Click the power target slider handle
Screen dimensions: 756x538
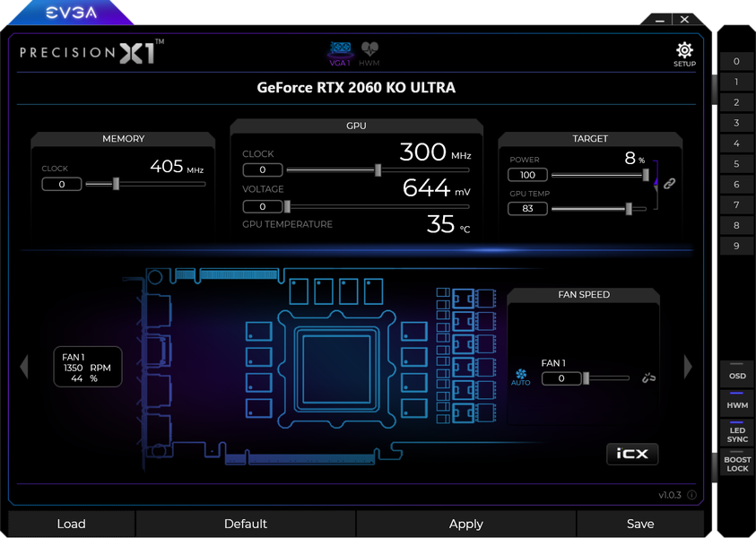coord(646,175)
